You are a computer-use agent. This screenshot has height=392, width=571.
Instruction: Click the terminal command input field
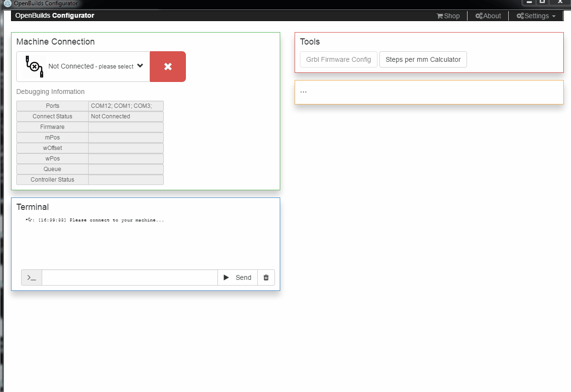[x=129, y=277]
